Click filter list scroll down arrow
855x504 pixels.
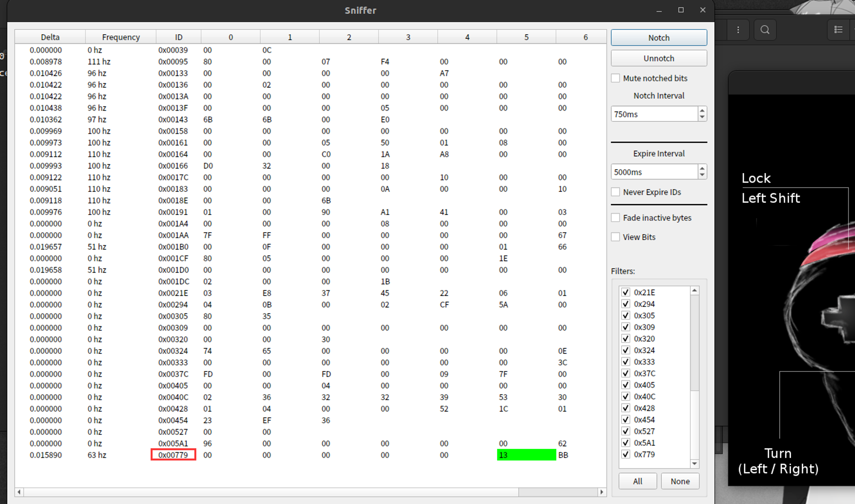coord(695,463)
